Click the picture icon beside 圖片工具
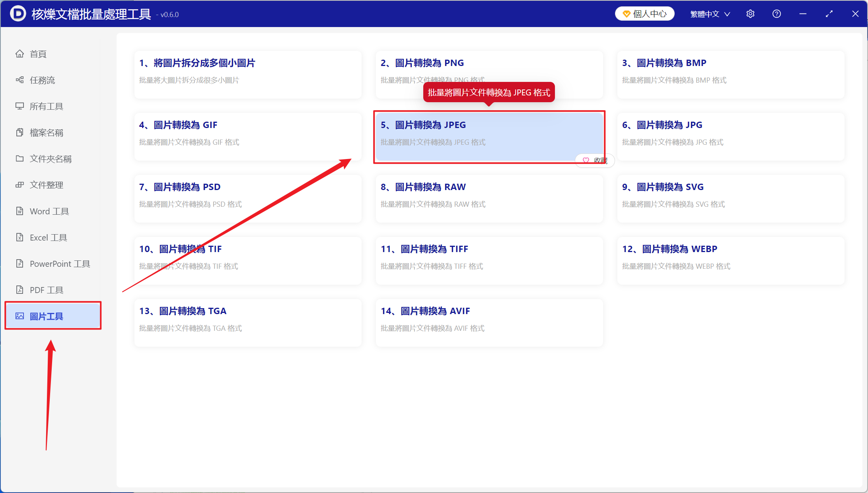 pos(19,316)
